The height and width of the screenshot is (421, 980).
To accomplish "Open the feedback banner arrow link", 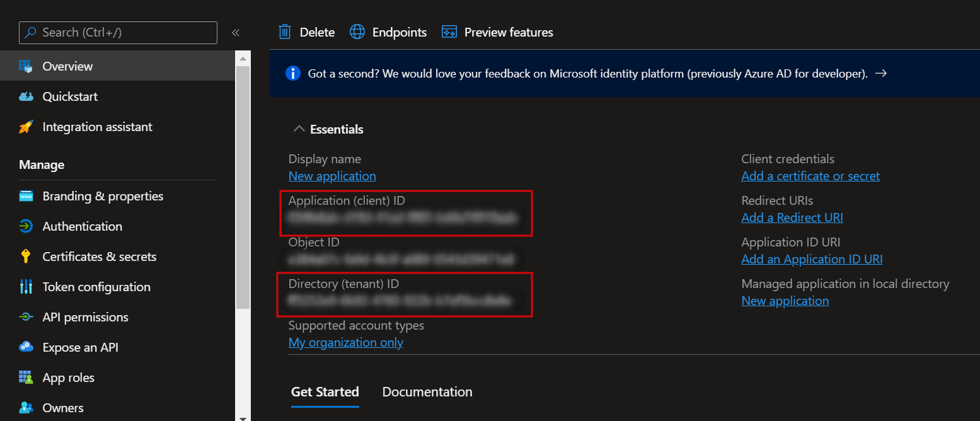I will tap(882, 74).
